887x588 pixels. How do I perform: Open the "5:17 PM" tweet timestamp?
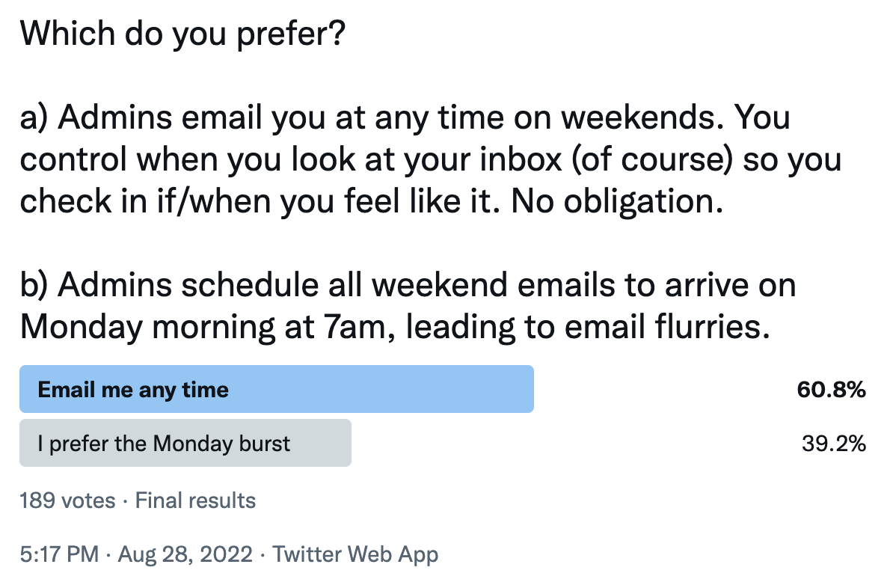tap(58, 554)
